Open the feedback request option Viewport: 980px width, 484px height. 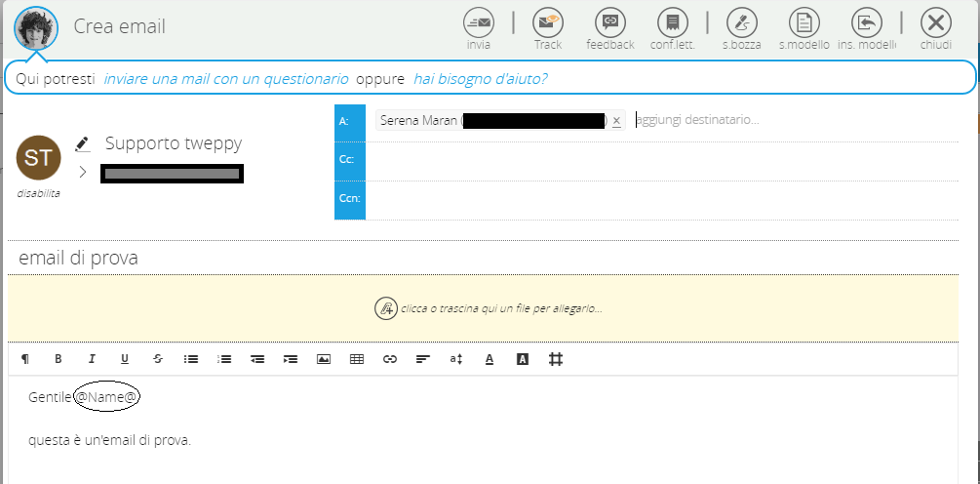coord(610,22)
